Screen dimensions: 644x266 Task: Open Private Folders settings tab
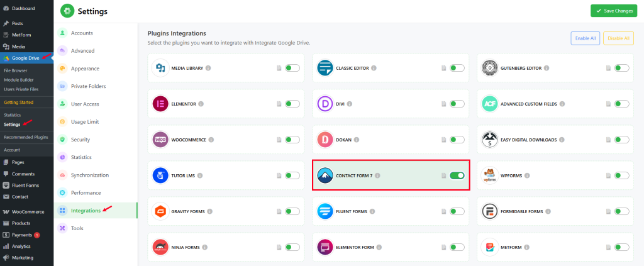click(96, 86)
